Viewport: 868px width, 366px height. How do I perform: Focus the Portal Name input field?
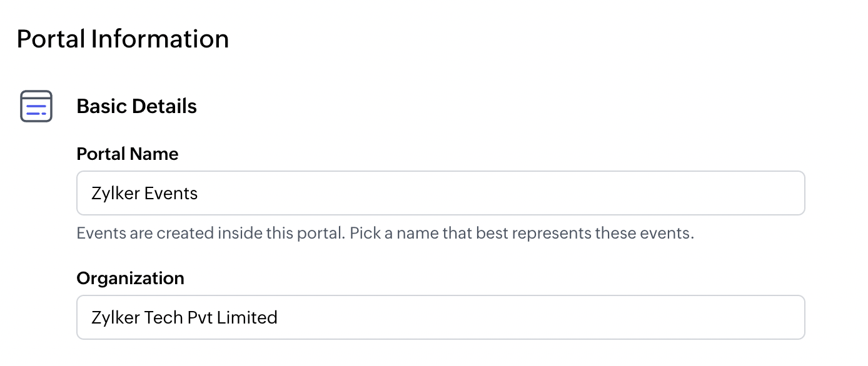coord(440,193)
